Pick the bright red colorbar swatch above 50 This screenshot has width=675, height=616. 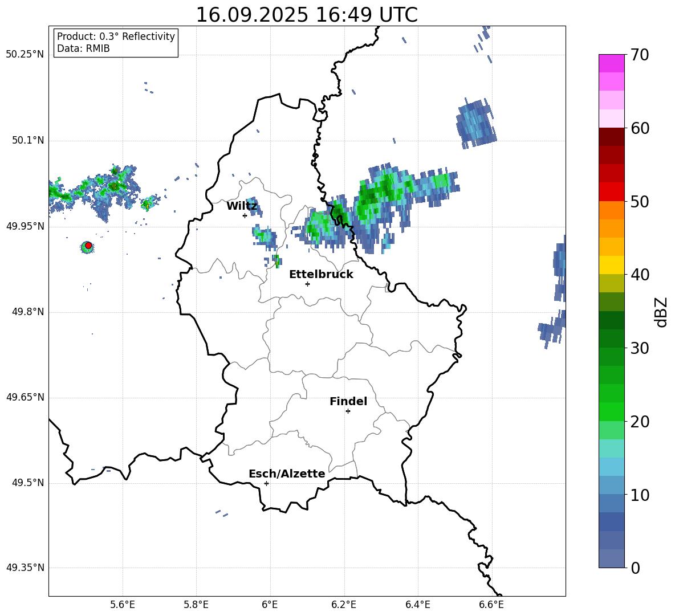611,192
